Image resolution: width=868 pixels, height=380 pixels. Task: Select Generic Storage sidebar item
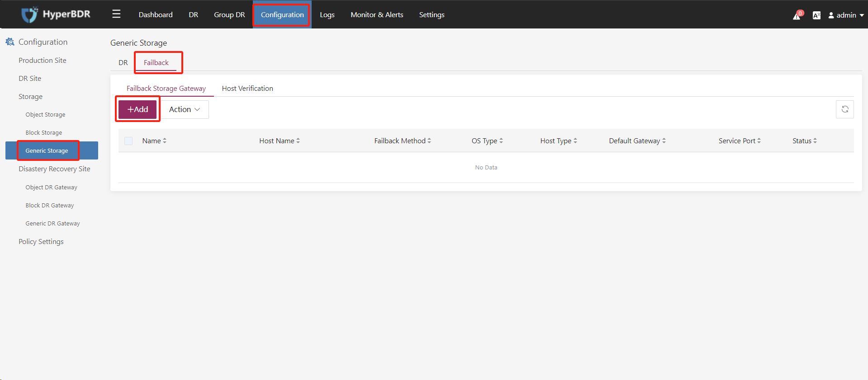pyautogui.click(x=52, y=150)
